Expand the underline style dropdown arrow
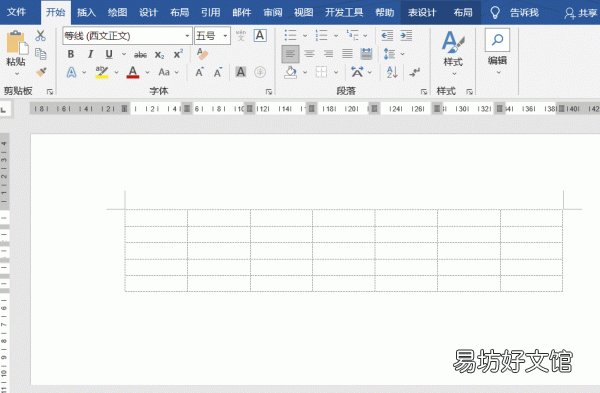 [x=124, y=54]
